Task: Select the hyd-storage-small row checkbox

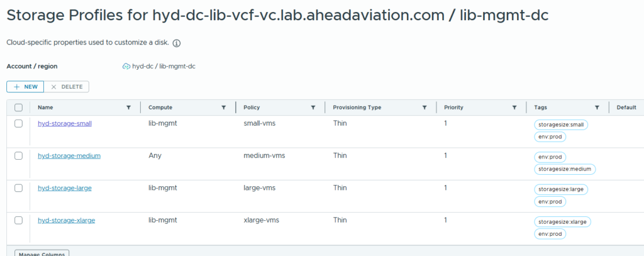Action: tap(18, 123)
